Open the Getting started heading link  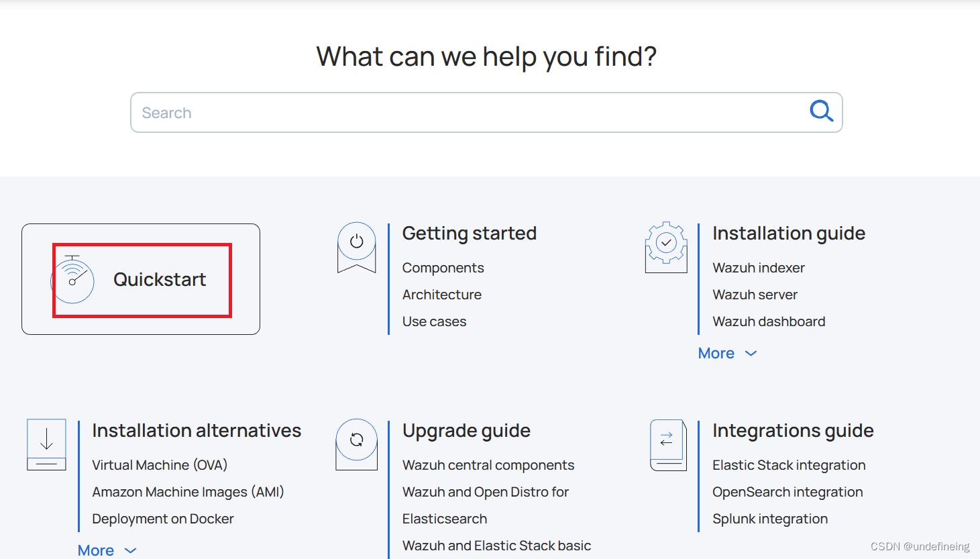[x=470, y=233]
